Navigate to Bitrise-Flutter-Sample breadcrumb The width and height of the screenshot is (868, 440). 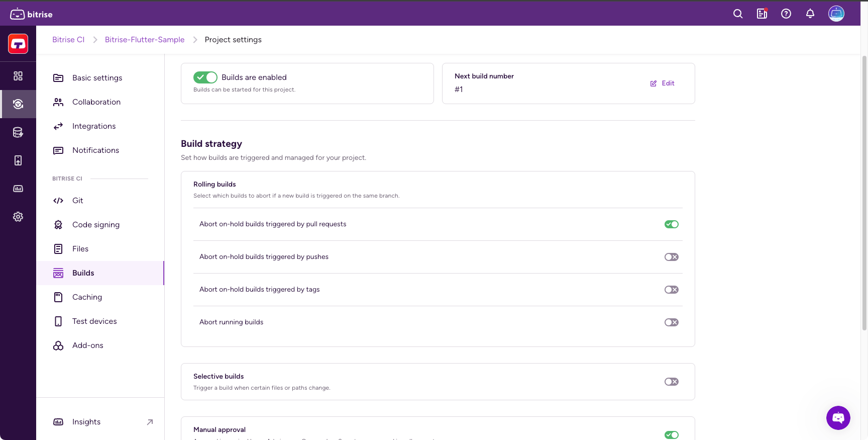click(x=145, y=40)
